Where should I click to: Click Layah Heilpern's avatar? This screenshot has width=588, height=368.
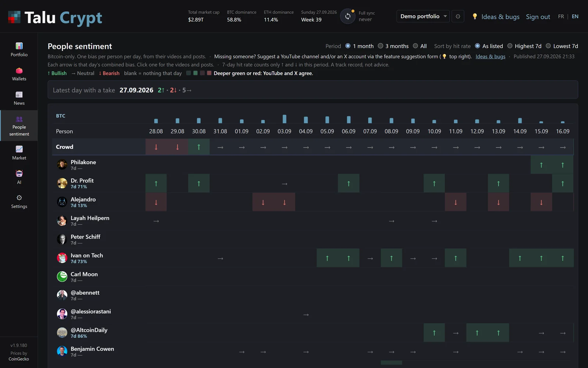click(62, 220)
